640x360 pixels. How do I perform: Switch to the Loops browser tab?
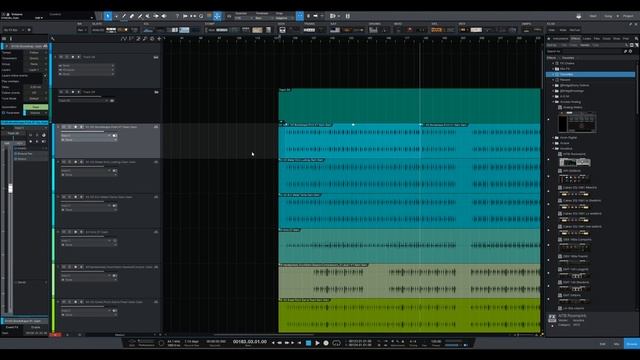[587, 39]
